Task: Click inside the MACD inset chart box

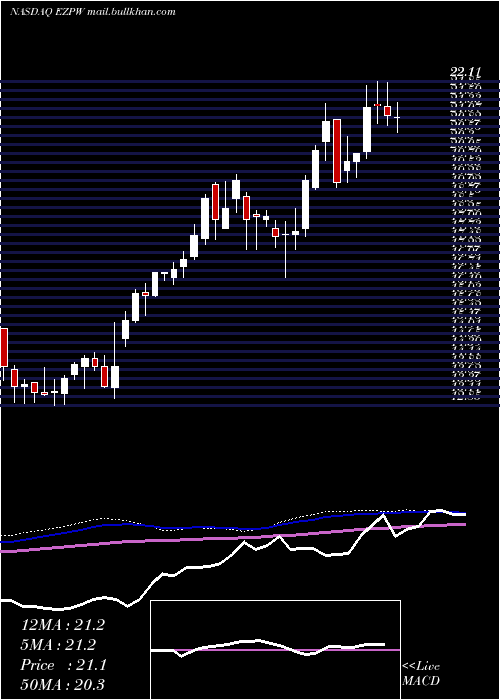Action: click(x=275, y=650)
